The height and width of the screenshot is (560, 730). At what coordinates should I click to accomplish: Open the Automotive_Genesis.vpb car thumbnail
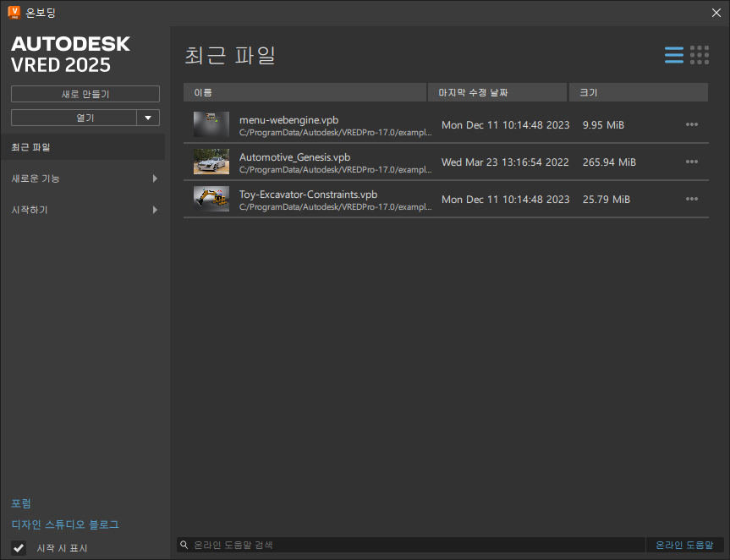(x=211, y=162)
